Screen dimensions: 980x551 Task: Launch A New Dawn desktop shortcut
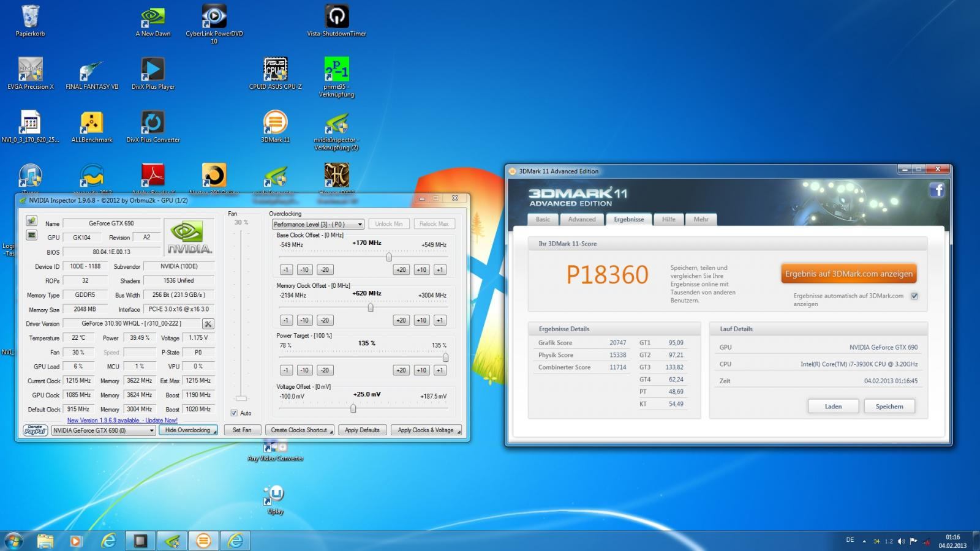(153, 21)
